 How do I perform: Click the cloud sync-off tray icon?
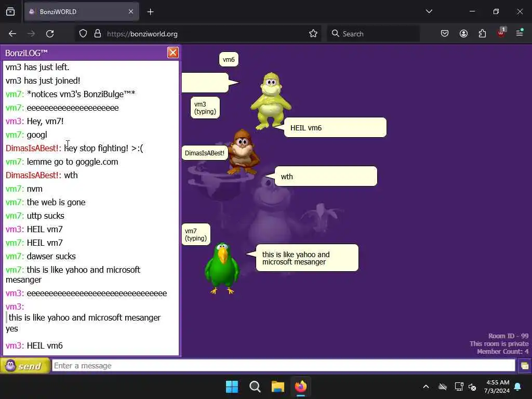click(443, 387)
